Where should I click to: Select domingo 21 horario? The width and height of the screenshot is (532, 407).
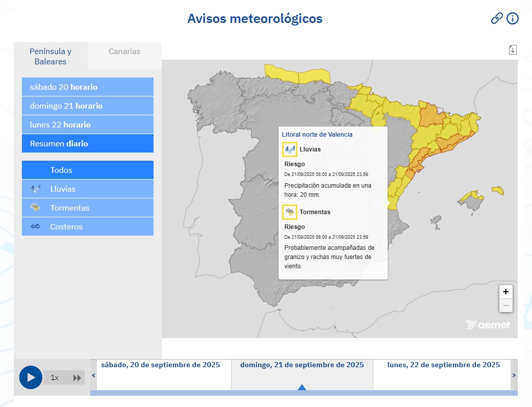[87, 106]
